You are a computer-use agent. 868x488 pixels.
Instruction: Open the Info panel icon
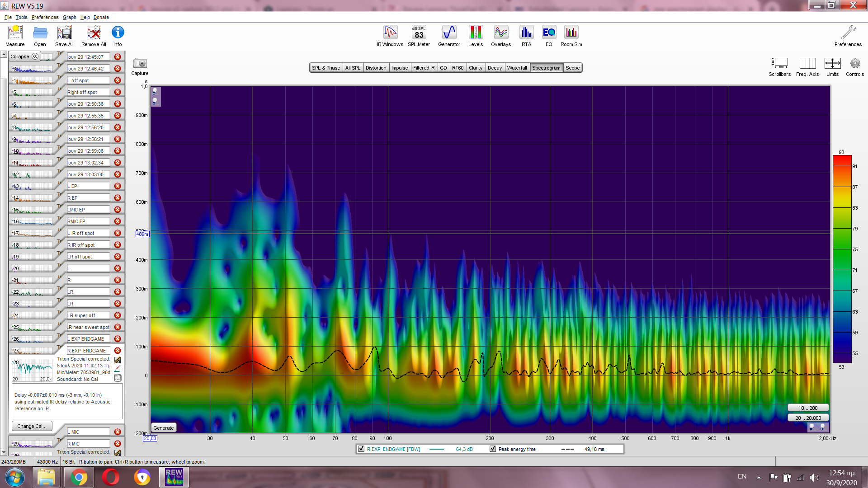click(x=118, y=36)
